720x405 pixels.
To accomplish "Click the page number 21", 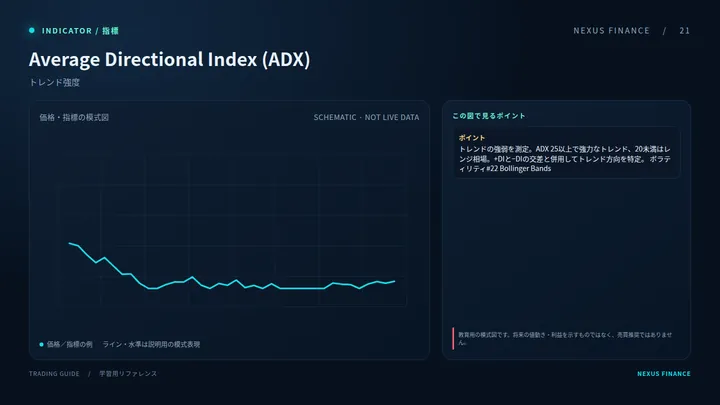I will pos(685,31).
